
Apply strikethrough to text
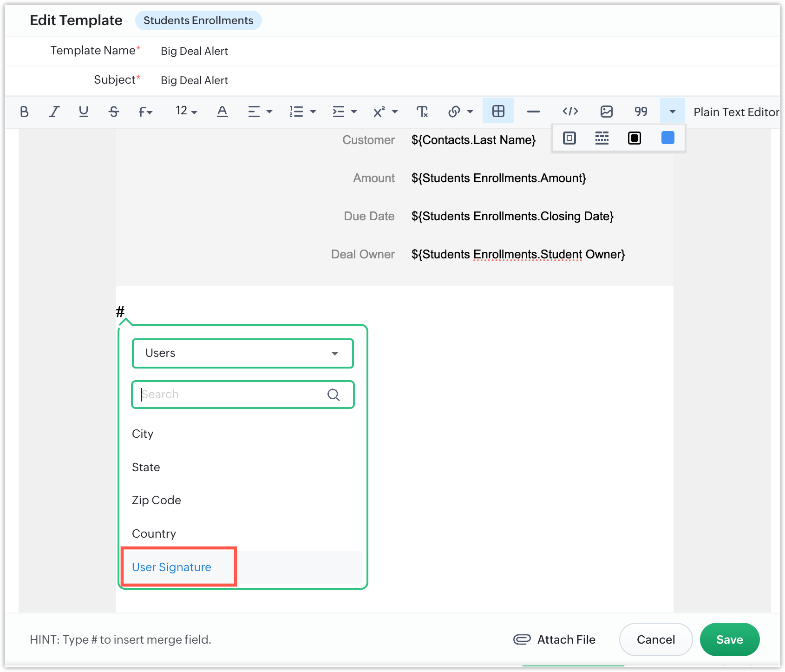114,112
